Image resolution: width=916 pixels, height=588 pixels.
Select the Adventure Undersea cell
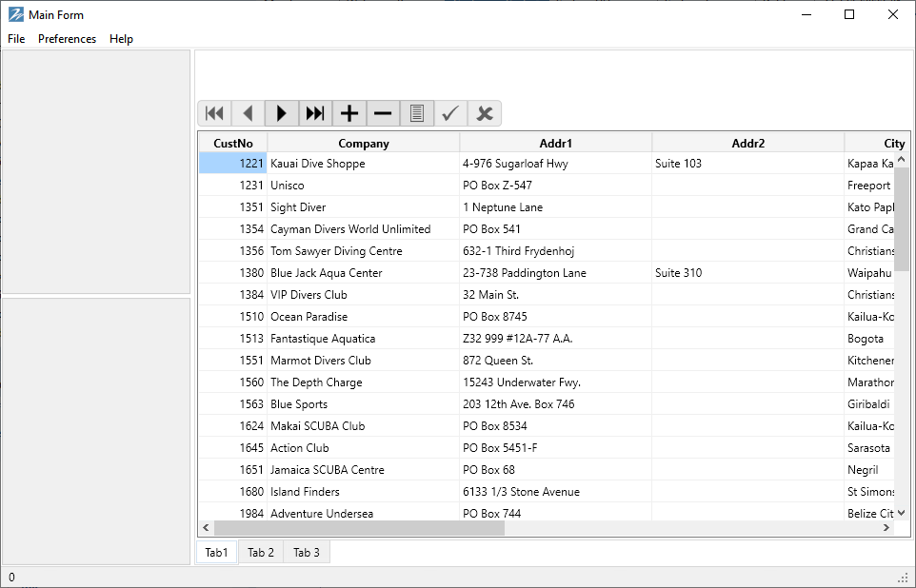364,512
